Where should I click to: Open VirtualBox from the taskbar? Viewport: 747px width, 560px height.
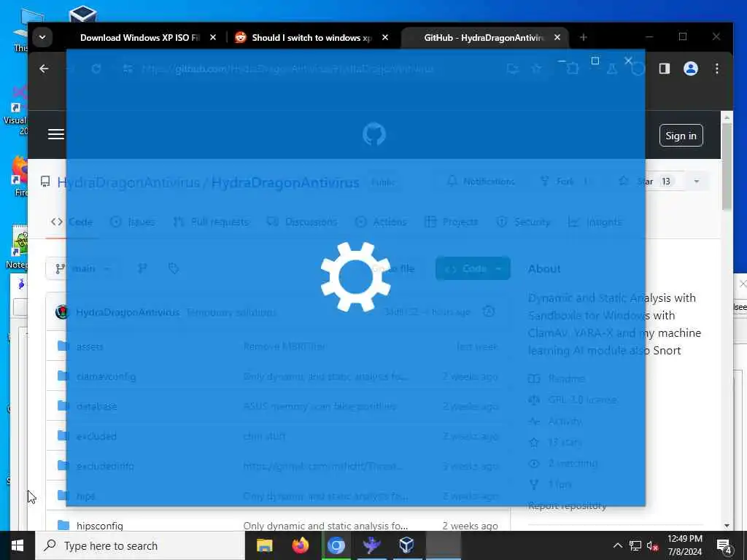pyautogui.click(x=407, y=545)
